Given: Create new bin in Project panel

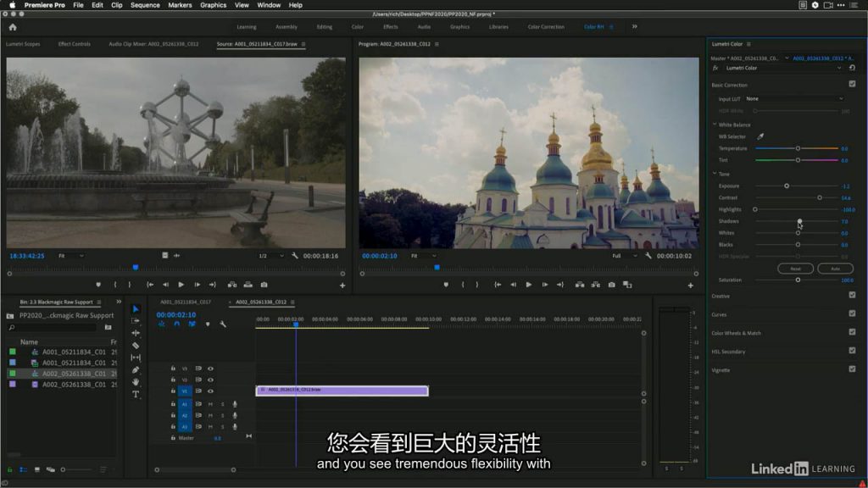Looking at the screenshot, I should point(108,328).
